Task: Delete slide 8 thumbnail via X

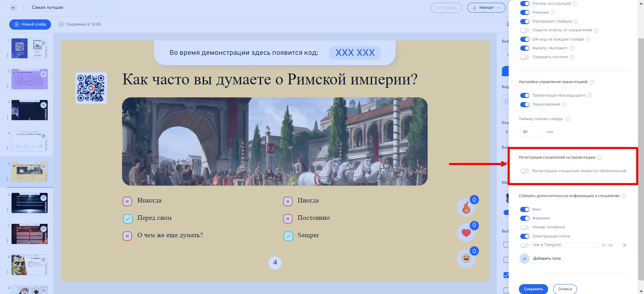Action: point(44,260)
